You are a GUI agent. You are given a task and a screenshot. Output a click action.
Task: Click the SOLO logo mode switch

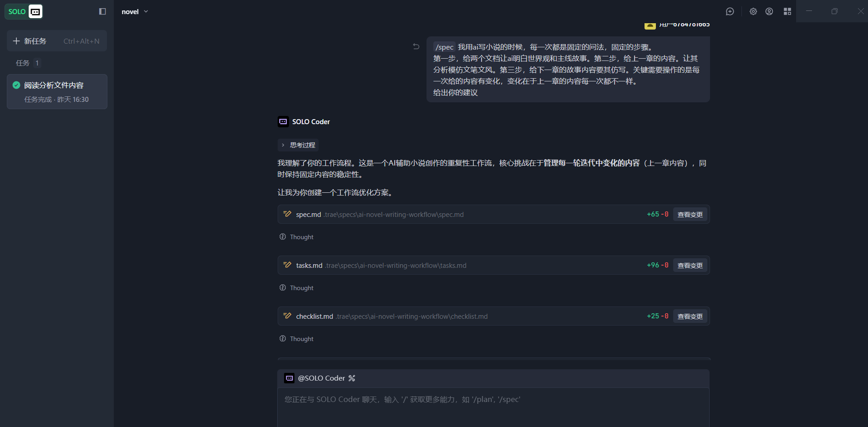[x=24, y=11]
